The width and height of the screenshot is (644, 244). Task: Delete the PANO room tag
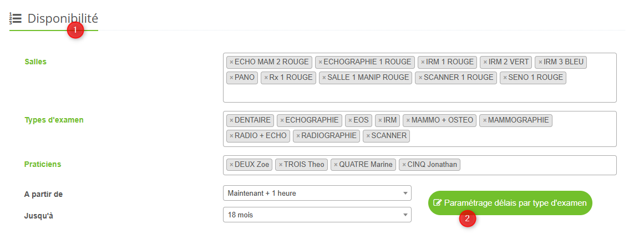click(x=231, y=78)
